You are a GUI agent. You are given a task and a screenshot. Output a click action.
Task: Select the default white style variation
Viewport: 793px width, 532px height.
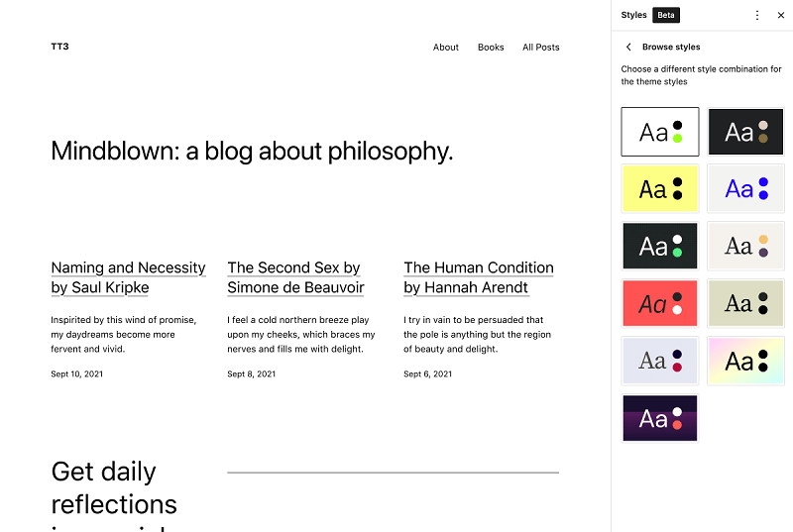tap(660, 132)
